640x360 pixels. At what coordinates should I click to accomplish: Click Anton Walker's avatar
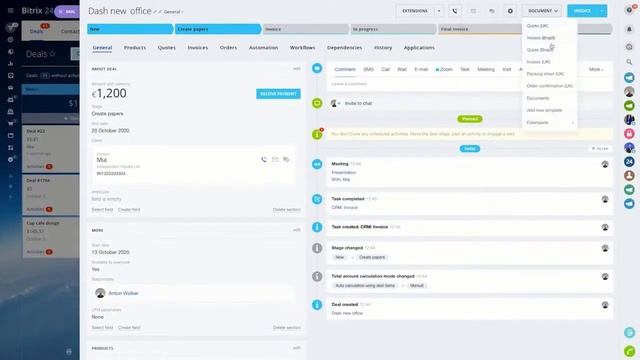100,293
